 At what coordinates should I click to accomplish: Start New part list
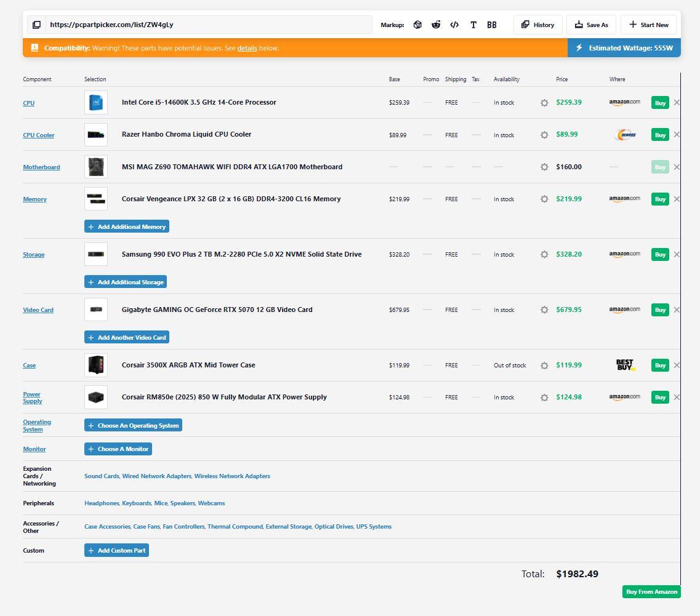pyautogui.click(x=649, y=25)
